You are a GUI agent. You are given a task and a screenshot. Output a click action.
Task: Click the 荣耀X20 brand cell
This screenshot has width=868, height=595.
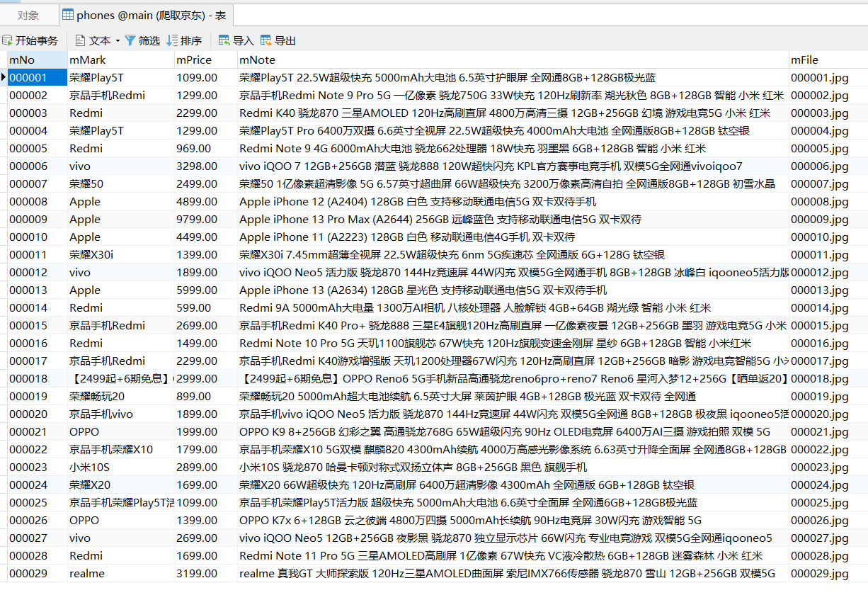(x=121, y=484)
